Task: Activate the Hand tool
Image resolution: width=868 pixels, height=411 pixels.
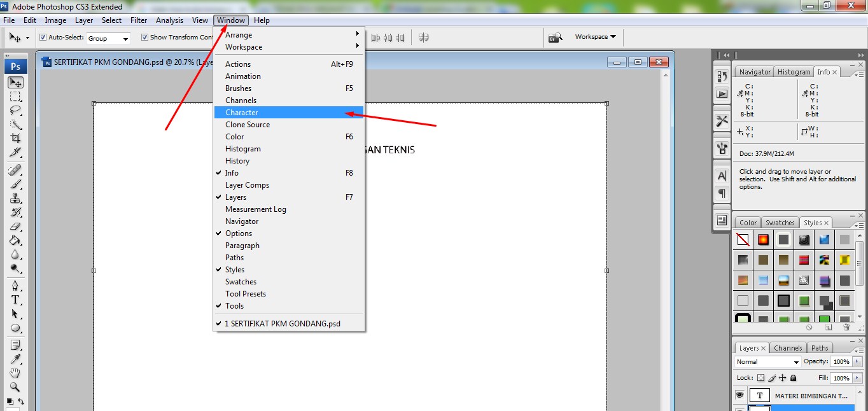Action: click(15, 373)
